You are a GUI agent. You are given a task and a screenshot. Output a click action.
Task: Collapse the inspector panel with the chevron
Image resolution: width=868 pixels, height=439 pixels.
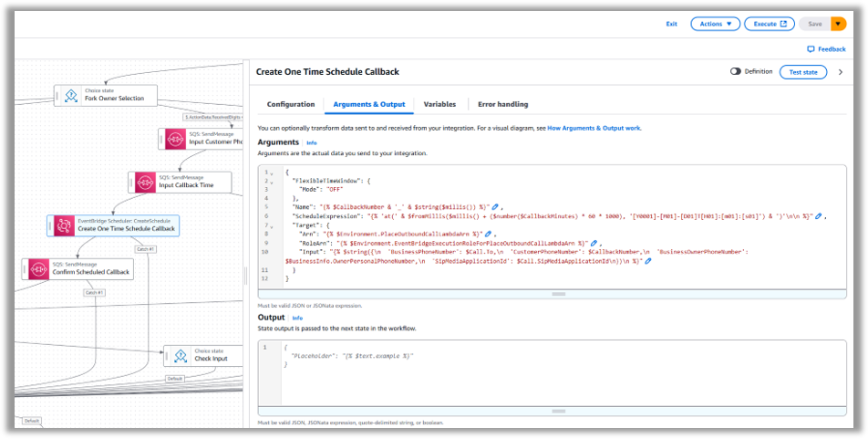pos(841,72)
